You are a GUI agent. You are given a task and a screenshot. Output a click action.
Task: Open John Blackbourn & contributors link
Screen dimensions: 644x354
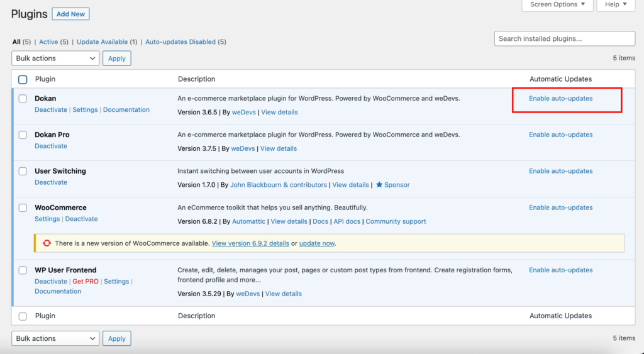point(279,185)
